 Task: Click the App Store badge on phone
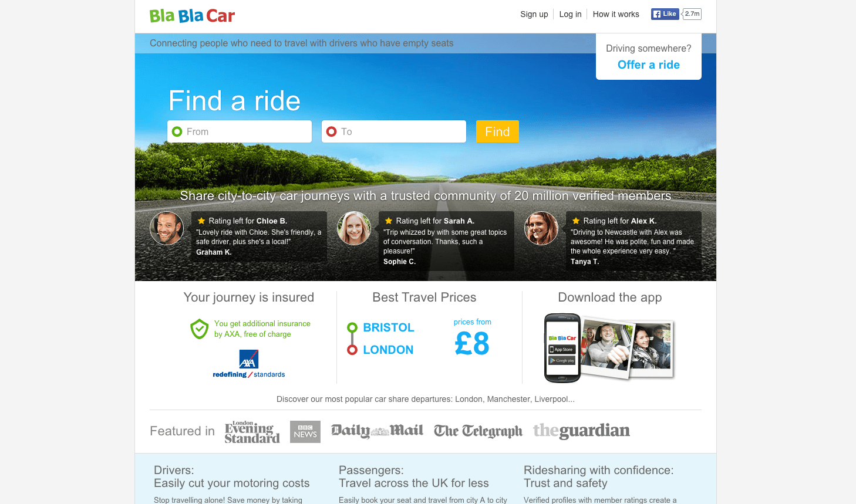(x=562, y=349)
